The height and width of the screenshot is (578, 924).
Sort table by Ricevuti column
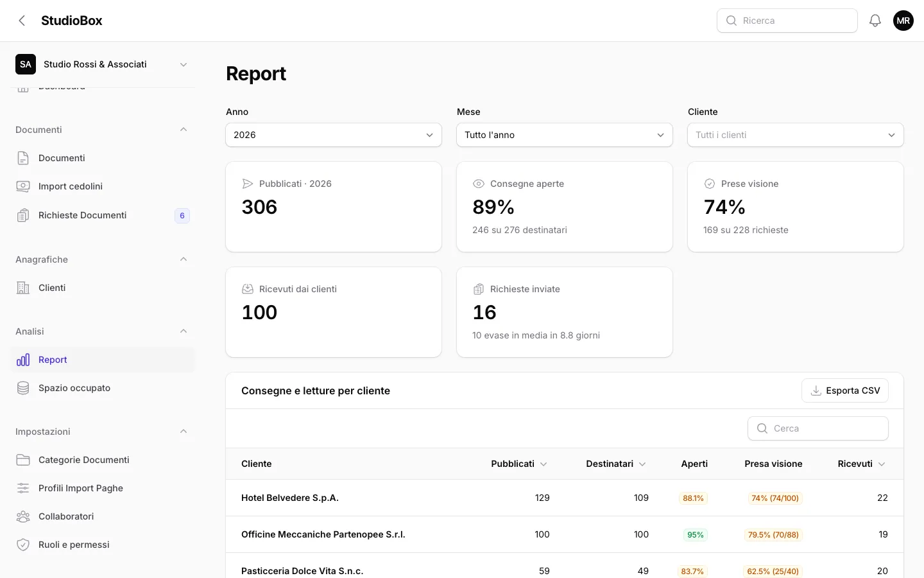tap(862, 464)
